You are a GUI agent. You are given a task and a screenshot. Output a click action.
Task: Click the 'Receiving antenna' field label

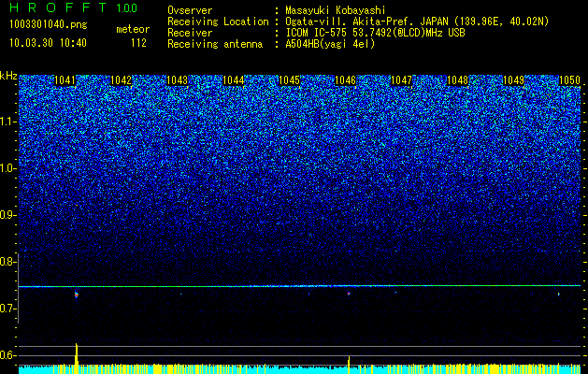click(x=215, y=44)
